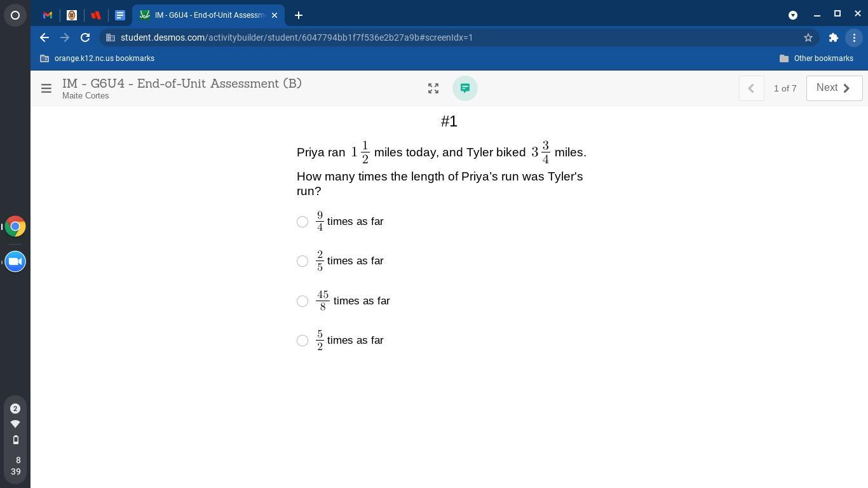This screenshot has width=868, height=488.
Task: Open orange.k12.nc.us bookmarks folder
Action: [97, 58]
